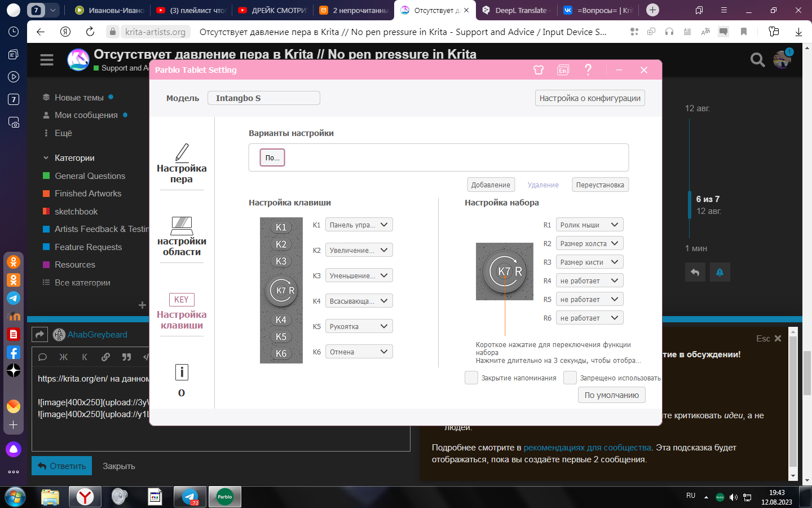812x508 pixels.
Task: Open the Yandex browser hamburger menu
Action: (x=724, y=10)
